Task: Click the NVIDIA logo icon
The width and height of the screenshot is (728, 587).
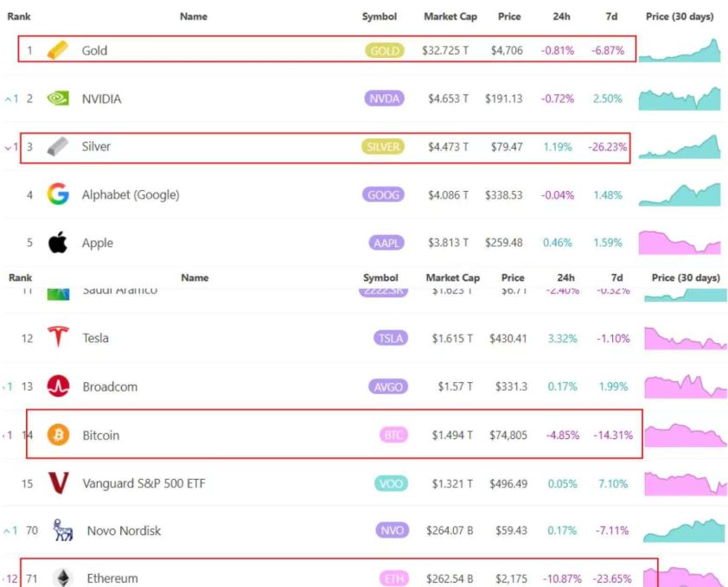Action: 58,98
